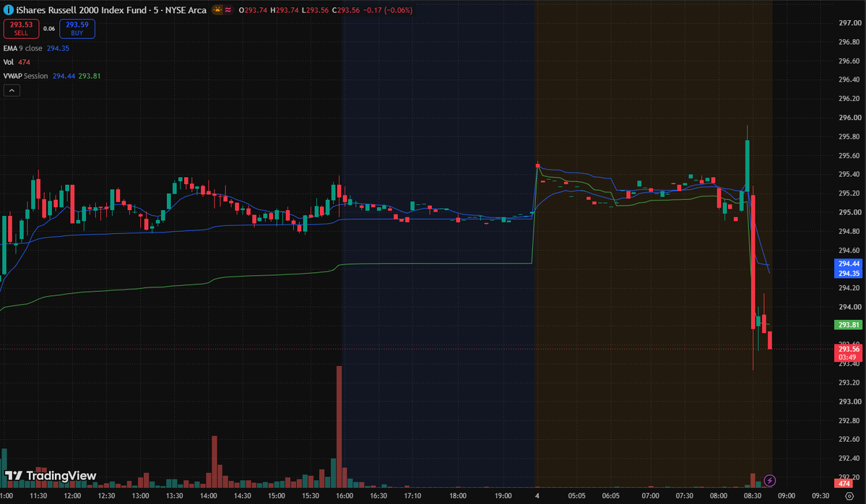Click the red 474 volume axis label
Screen dimensions: 866x504
point(844,484)
